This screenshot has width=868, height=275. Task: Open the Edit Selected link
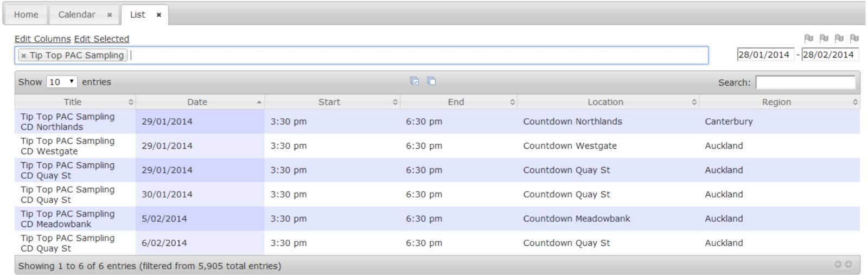101,39
